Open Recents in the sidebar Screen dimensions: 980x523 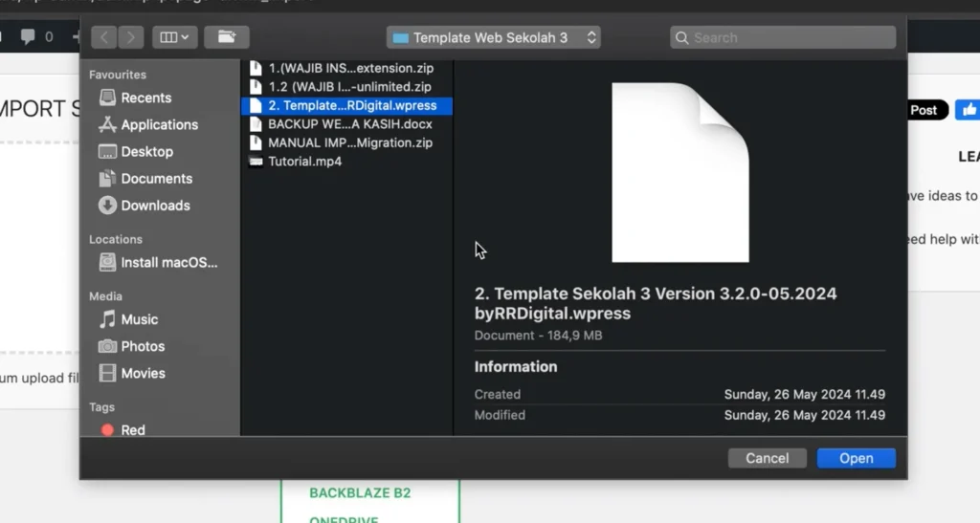(145, 98)
